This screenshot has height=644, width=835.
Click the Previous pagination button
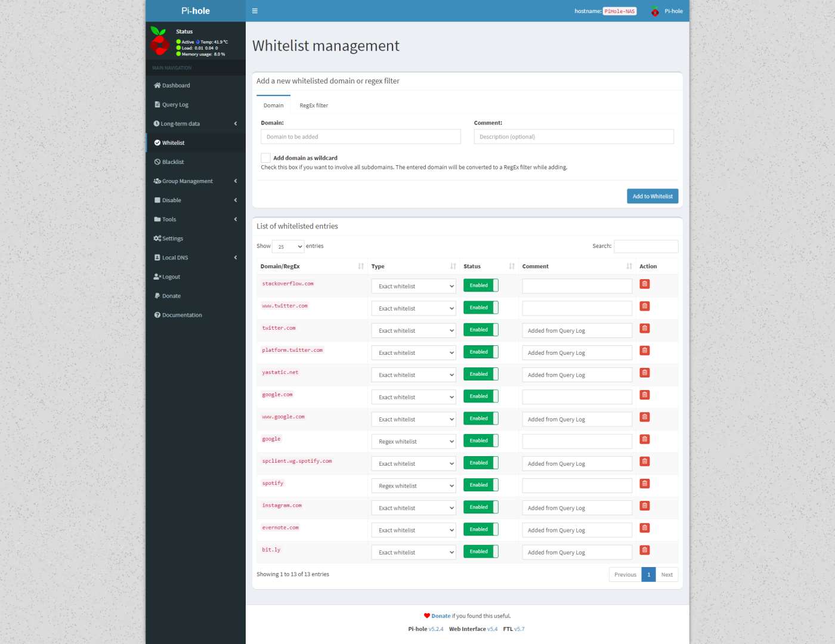point(625,575)
